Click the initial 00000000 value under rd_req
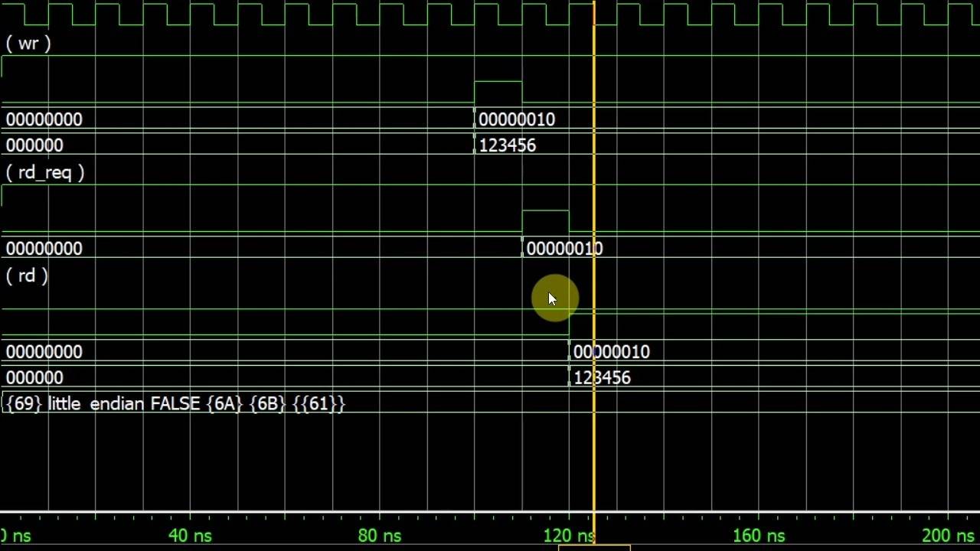The image size is (980, 551). (44, 249)
